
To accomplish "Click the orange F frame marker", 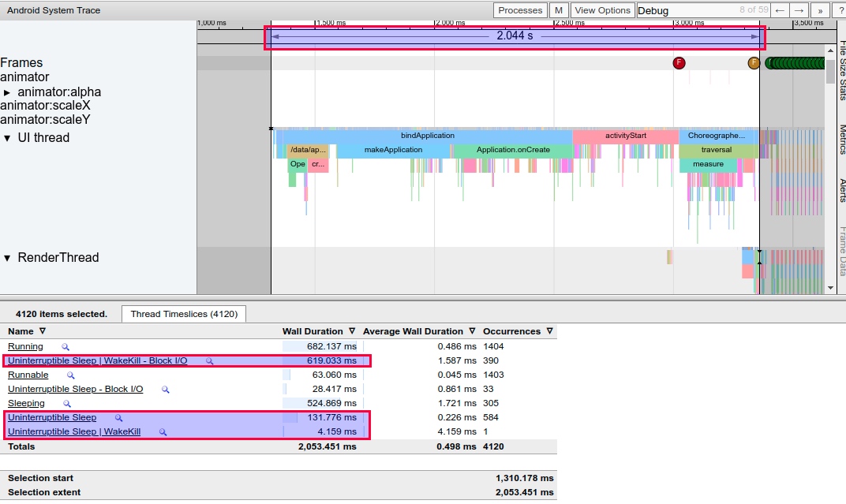I will (x=754, y=63).
